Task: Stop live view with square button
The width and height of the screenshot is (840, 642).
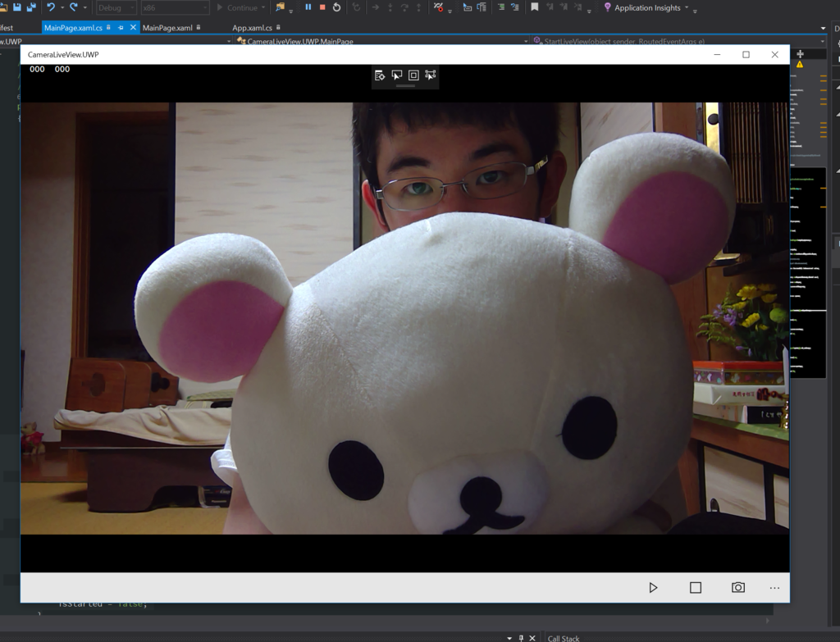Action: point(696,587)
